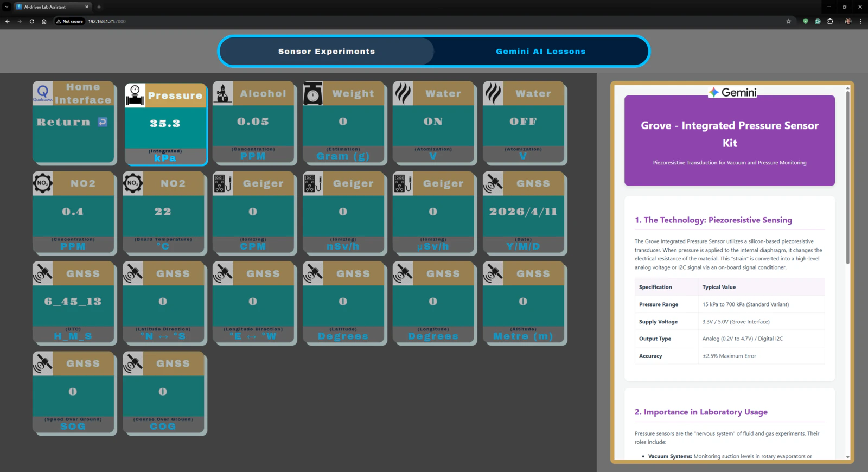Click the lesson panel scrollbar up arrow
Viewport: 868px width, 472px height.
click(847, 88)
